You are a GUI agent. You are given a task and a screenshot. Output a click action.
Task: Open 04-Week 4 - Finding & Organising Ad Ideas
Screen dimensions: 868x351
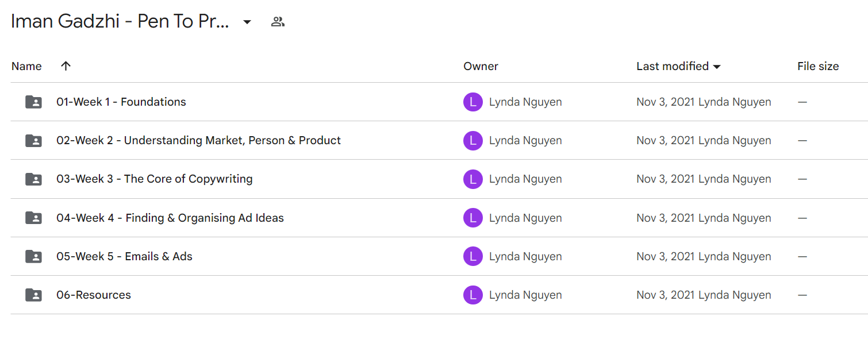coord(170,218)
